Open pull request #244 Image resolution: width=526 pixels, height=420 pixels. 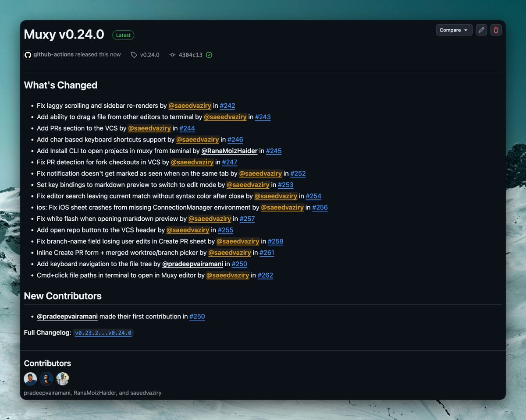tap(187, 128)
